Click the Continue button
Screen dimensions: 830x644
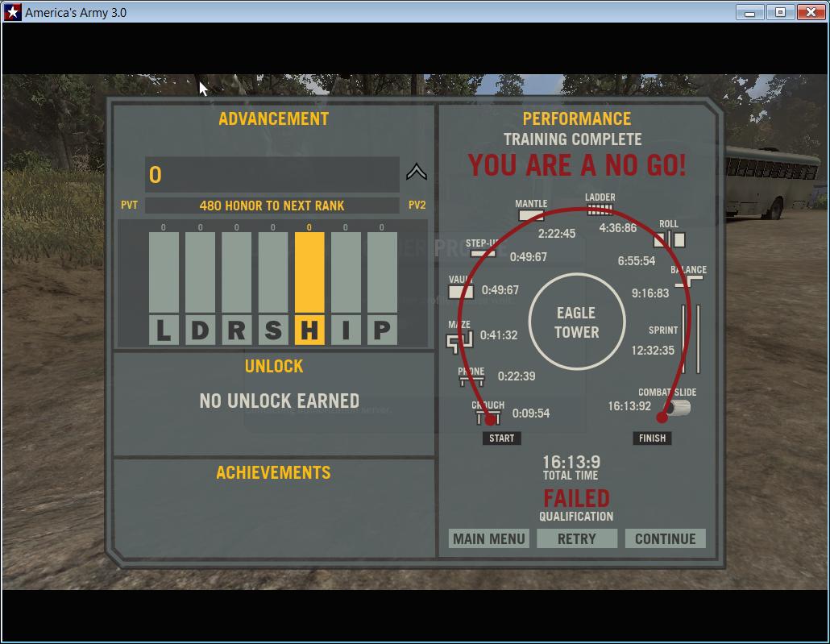pos(666,538)
